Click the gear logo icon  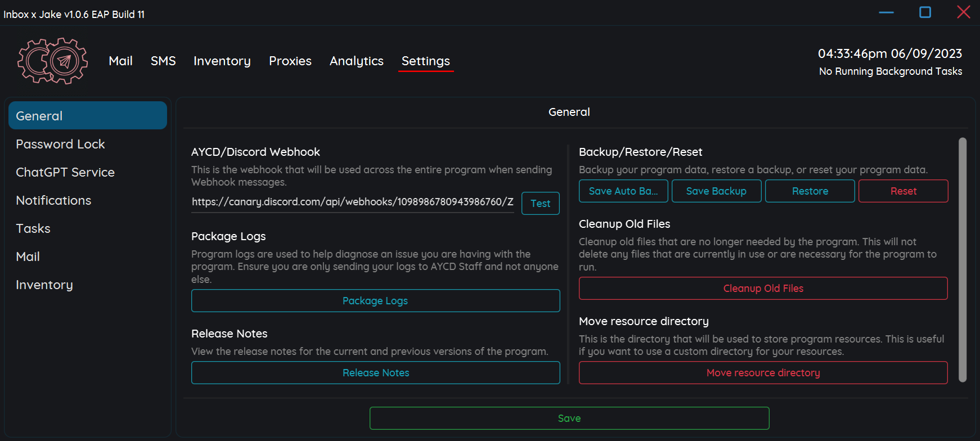52,61
